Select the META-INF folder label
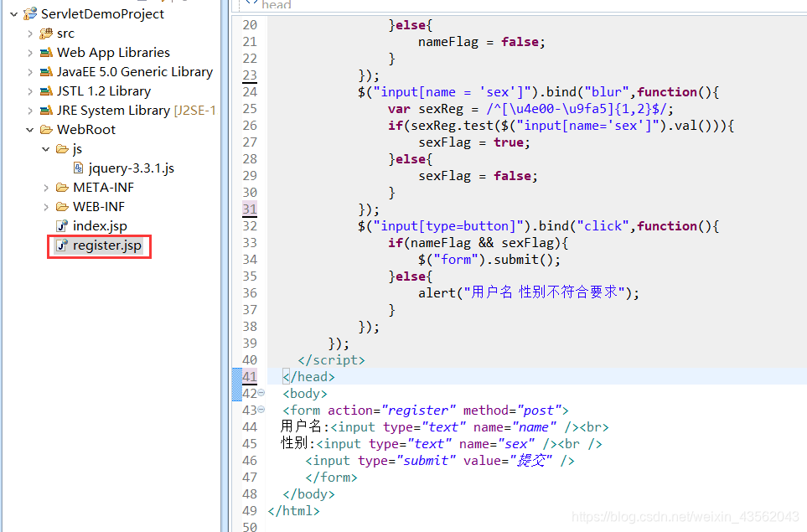Image resolution: width=807 pixels, height=532 pixels. point(103,188)
